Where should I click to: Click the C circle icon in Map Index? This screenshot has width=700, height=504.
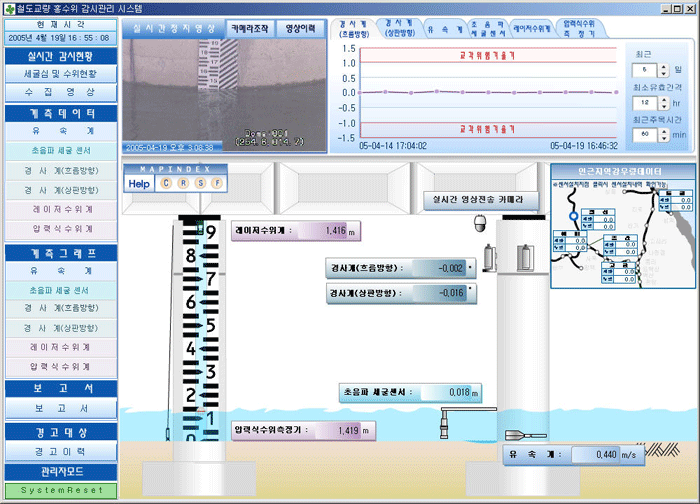click(x=166, y=184)
